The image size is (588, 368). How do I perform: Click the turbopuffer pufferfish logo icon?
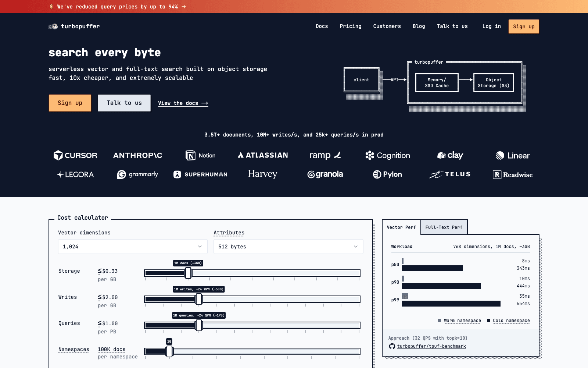coord(53,26)
